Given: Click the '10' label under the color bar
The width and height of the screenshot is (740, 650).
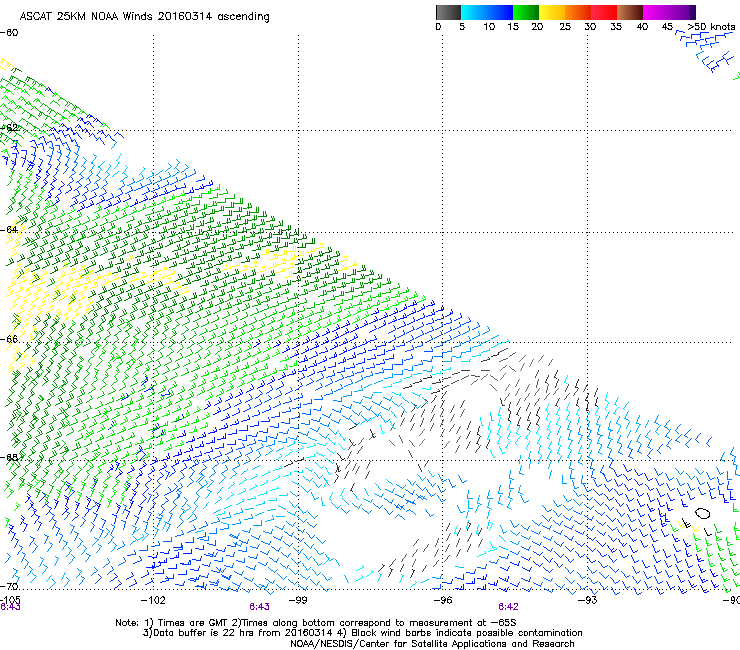Looking at the screenshot, I should pos(489,26).
